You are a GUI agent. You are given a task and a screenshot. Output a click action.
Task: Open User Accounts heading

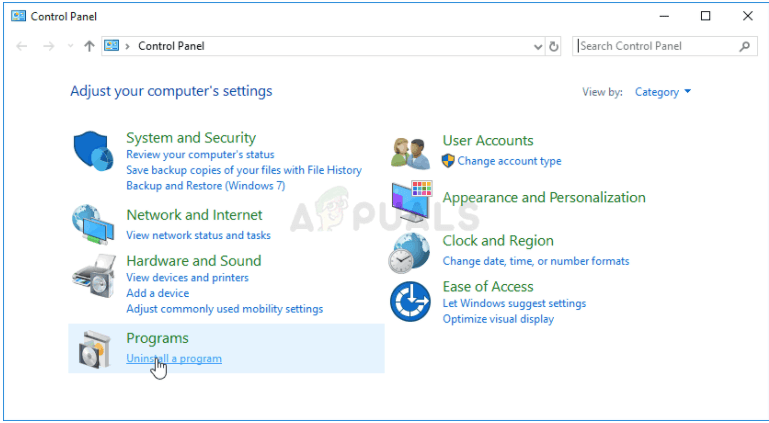[x=488, y=140]
